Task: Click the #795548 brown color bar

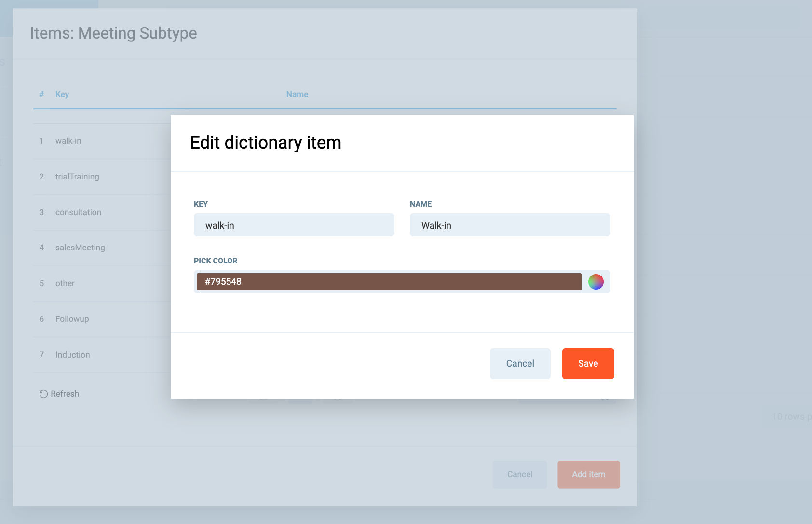Action: click(388, 282)
